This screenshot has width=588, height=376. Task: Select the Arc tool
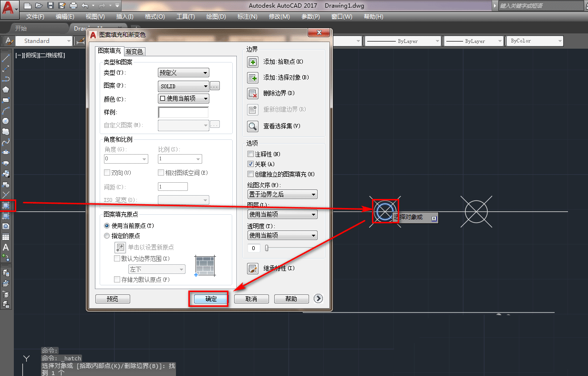(6, 111)
